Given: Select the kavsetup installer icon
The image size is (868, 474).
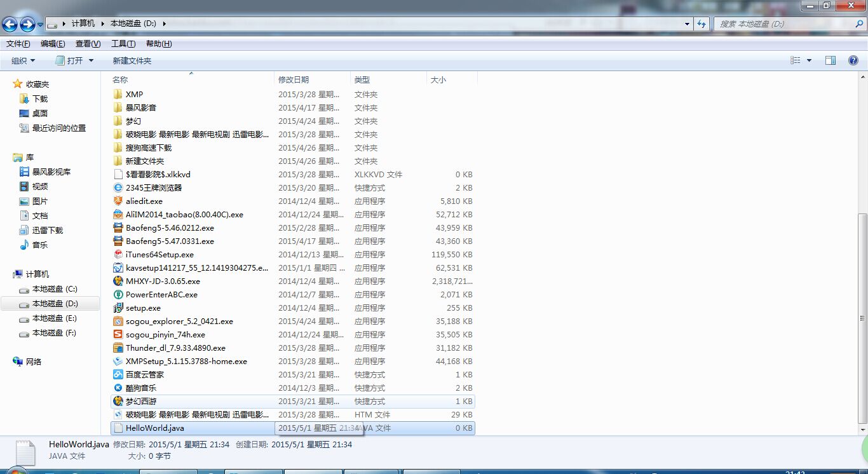Looking at the screenshot, I should point(118,268).
